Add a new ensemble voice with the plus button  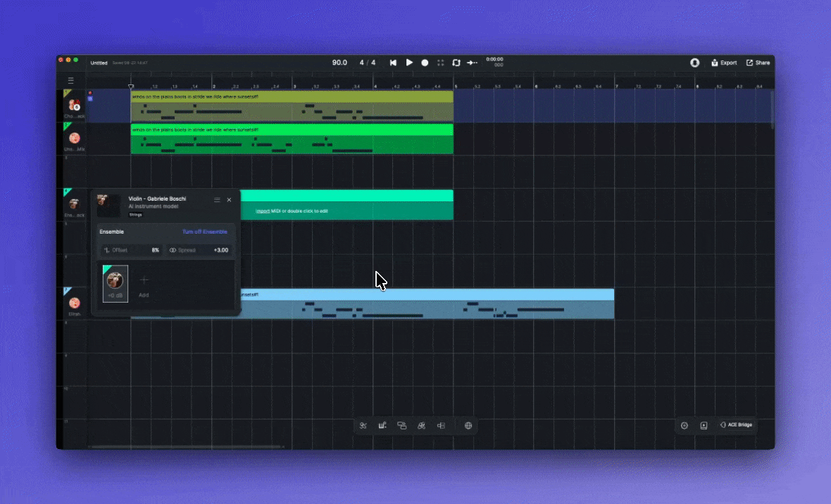[x=144, y=281]
